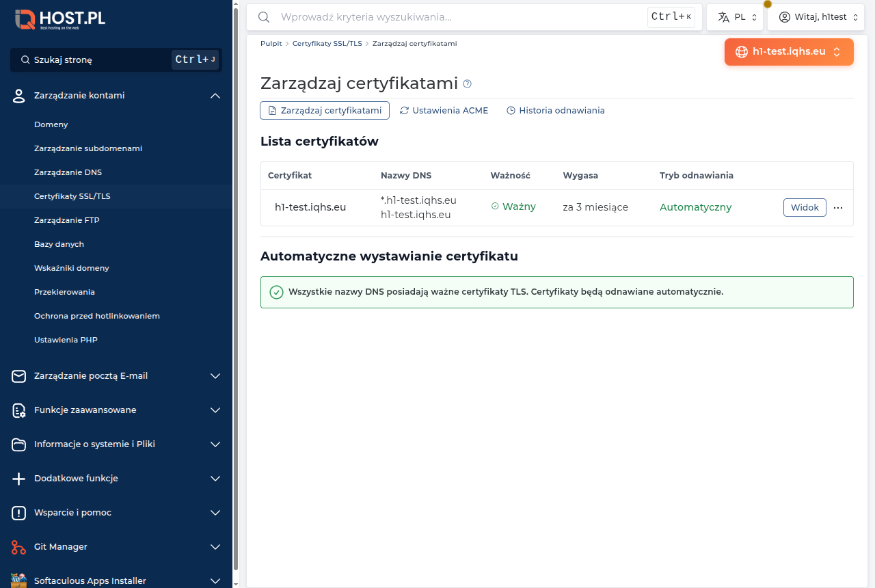The width and height of the screenshot is (875, 588).
Task: Click the magnifier icon in the top search bar
Action: tap(263, 17)
